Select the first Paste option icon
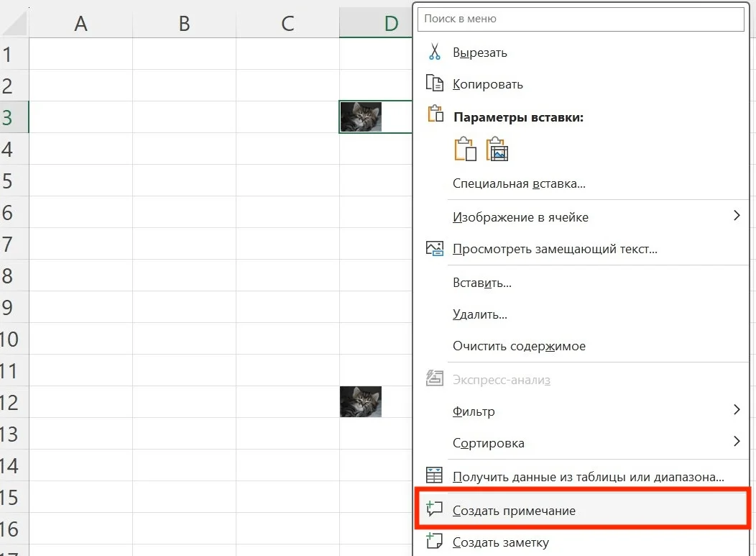The height and width of the screenshot is (556, 756). (x=465, y=149)
